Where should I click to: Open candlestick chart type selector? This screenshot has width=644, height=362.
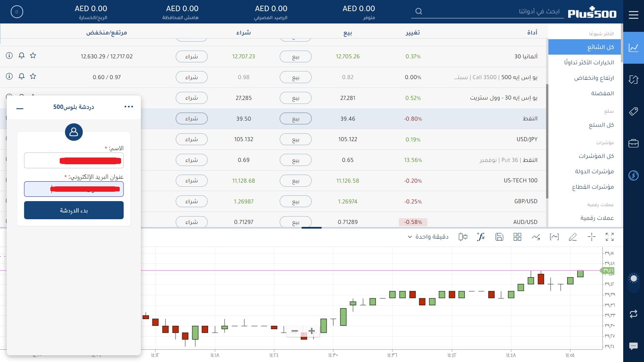point(463,237)
